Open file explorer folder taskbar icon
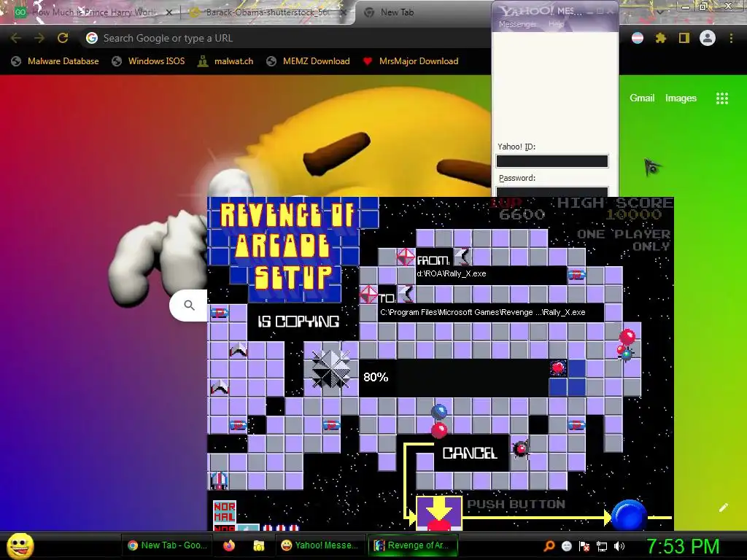 [259, 545]
